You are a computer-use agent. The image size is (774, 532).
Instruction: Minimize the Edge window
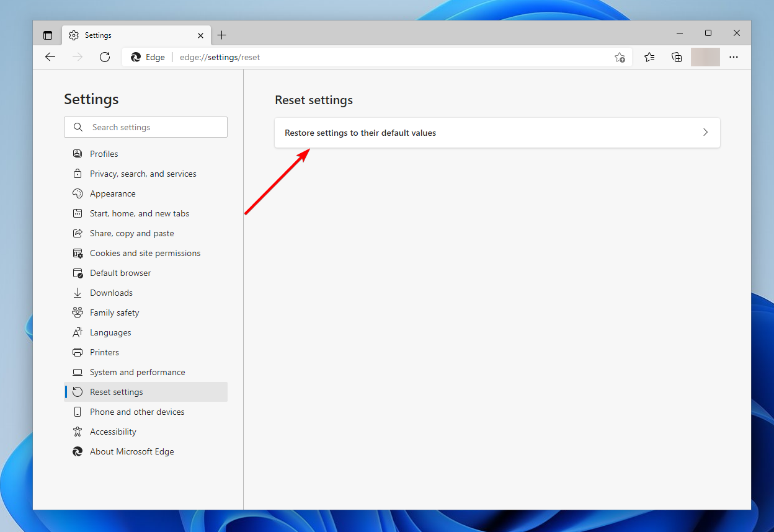pos(680,33)
